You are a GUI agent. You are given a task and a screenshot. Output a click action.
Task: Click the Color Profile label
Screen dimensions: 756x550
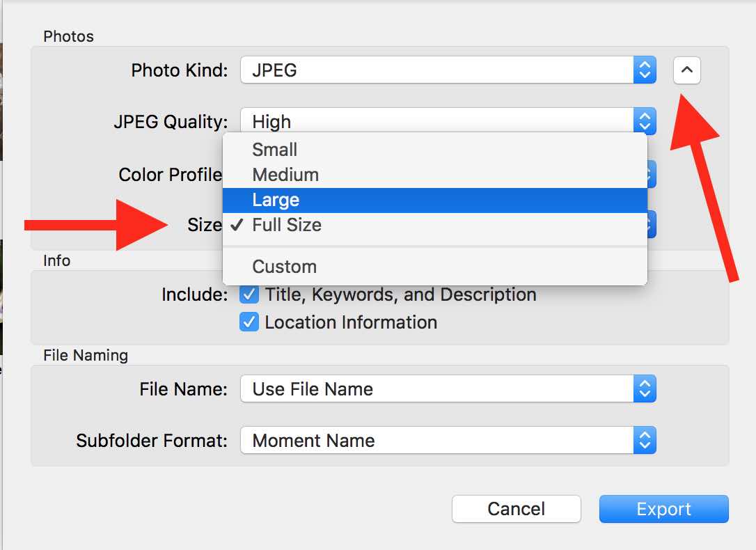tap(170, 175)
